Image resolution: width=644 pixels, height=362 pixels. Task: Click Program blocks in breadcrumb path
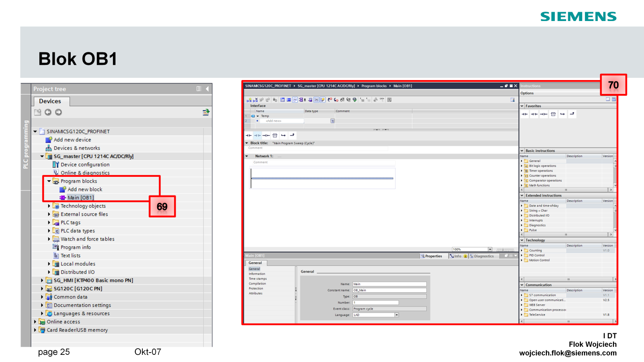[x=374, y=85]
